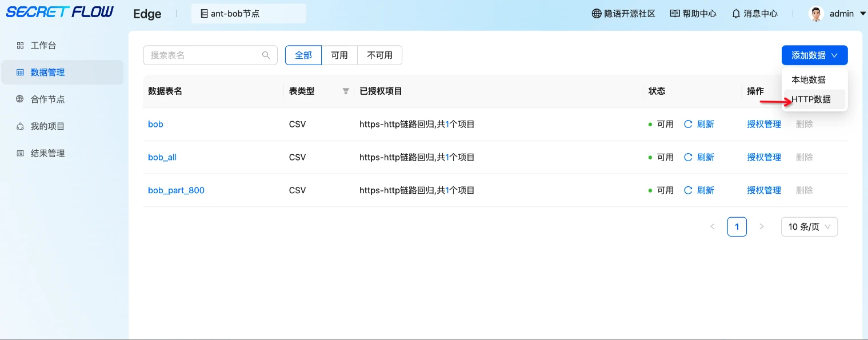Image resolution: width=868 pixels, height=340 pixels.
Task: Click authorized project text in bob_all row
Action: [x=417, y=157]
